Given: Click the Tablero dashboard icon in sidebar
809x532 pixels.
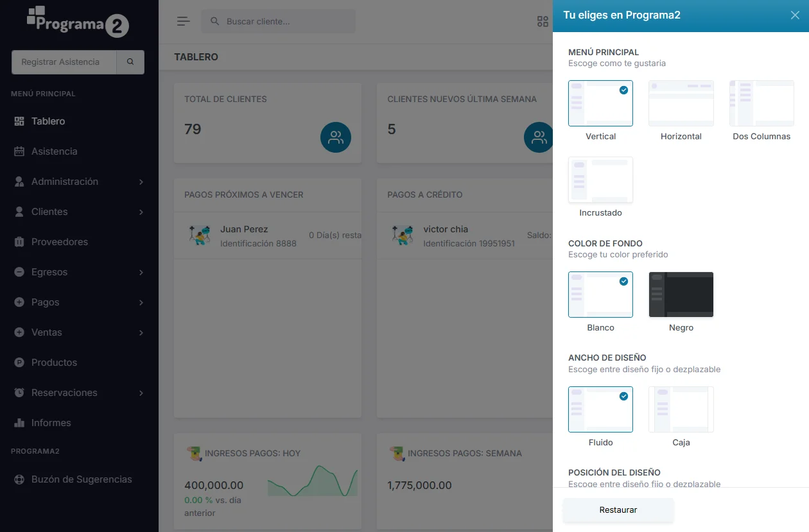Looking at the screenshot, I should (19, 121).
